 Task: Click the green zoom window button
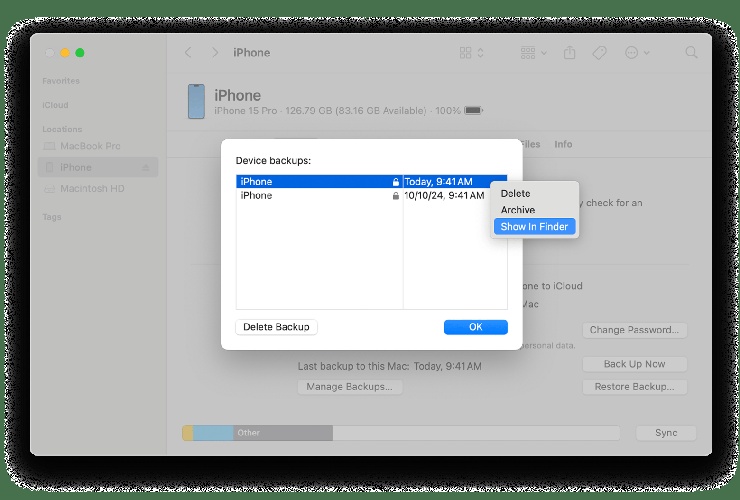coord(80,52)
